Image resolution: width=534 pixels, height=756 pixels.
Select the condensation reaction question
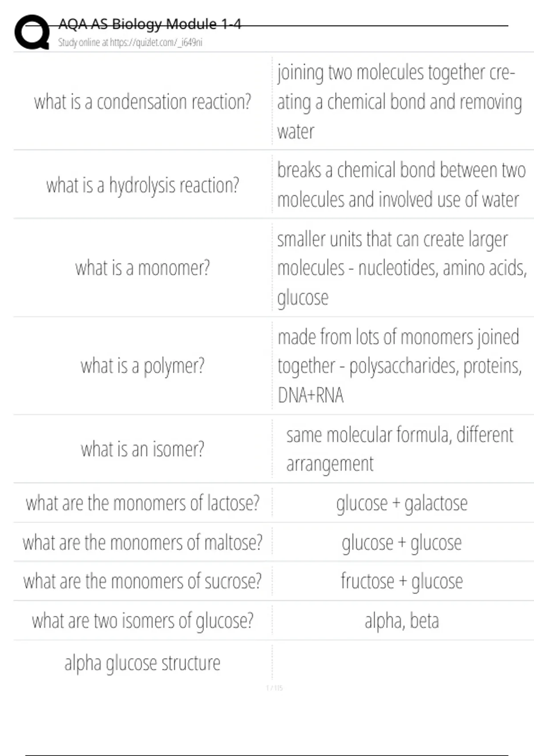(x=142, y=102)
